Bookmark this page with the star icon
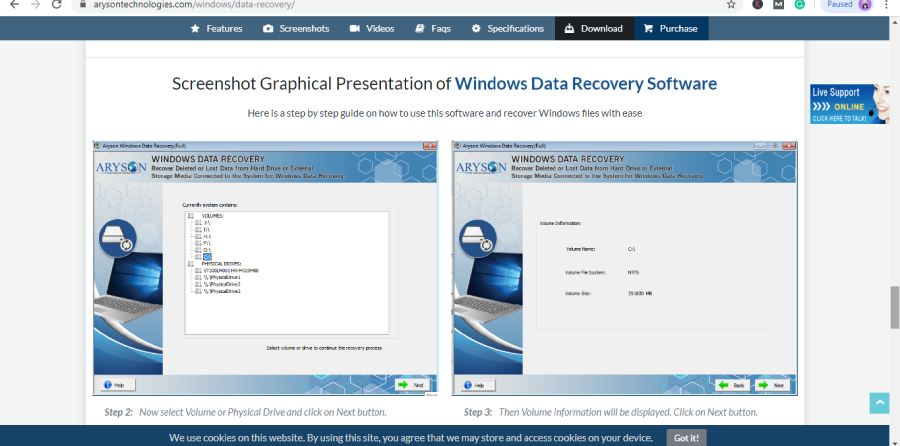The width and height of the screenshot is (900, 446). 731,5
